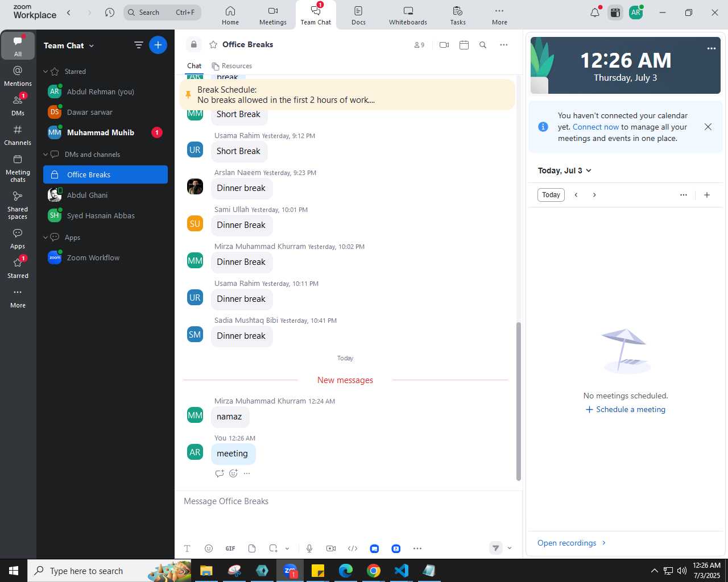Open the Syed Hasnain Abbas chat

pyautogui.click(x=105, y=215)
